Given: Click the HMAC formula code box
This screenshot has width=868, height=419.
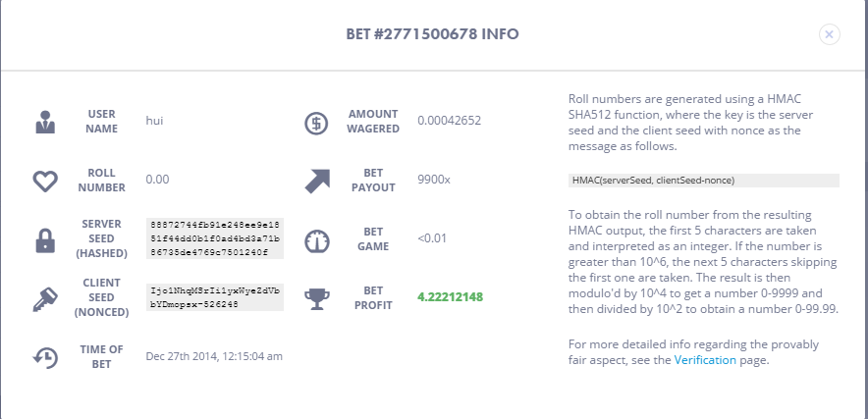Looking at the screenshot, I should tap(704, 181).
